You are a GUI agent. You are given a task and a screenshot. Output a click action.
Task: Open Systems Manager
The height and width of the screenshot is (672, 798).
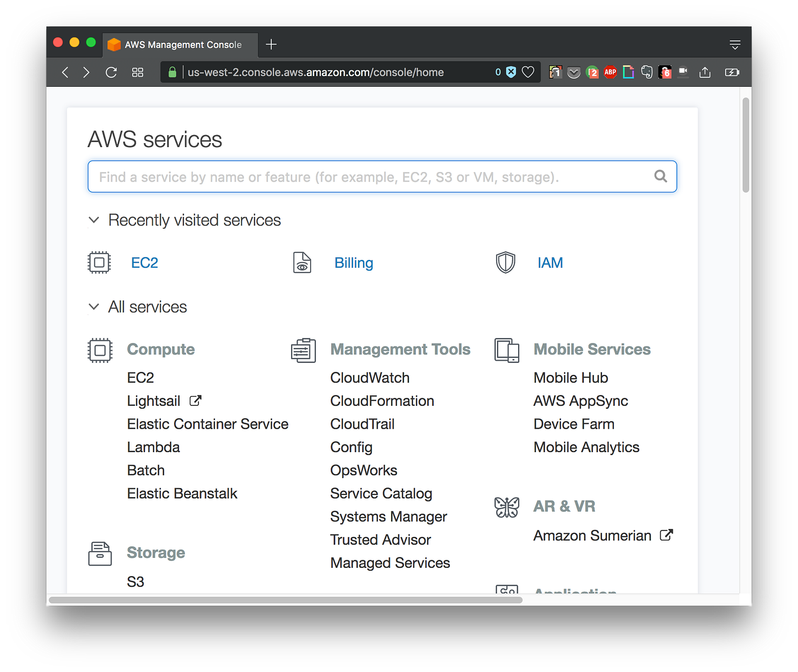(389, 516)
